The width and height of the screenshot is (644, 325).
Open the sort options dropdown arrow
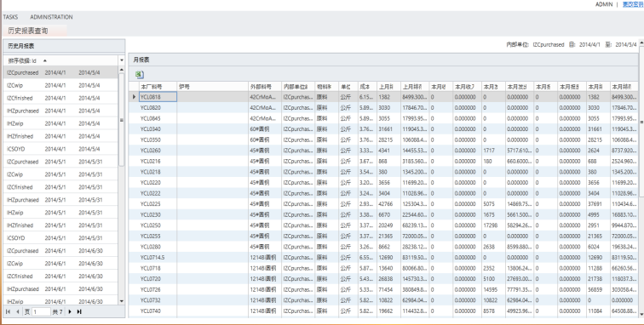[122, 60]
